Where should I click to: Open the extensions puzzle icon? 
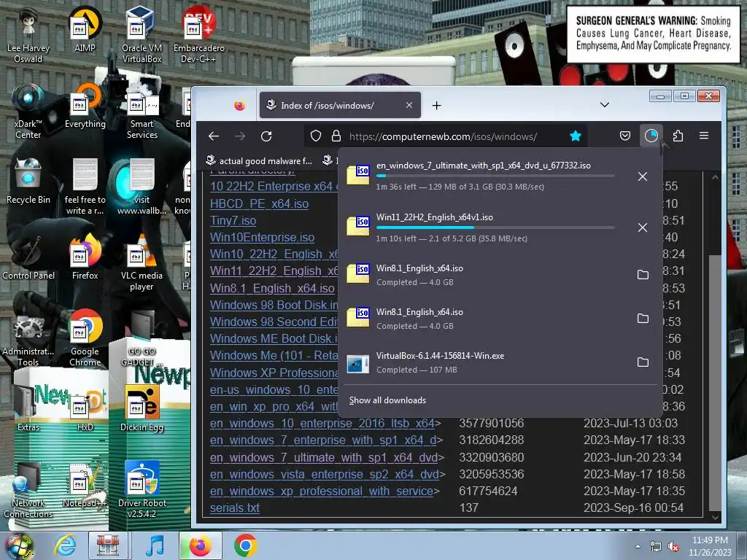click(x=678, y=136)
